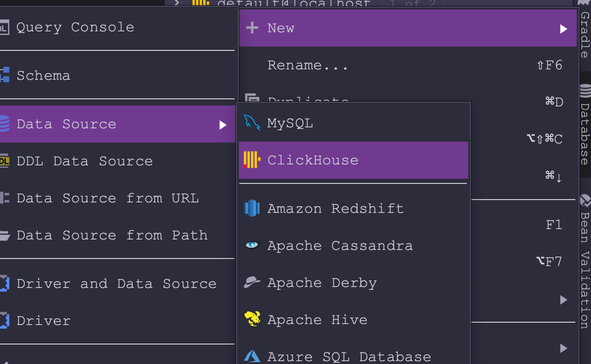Select Driver and Data Source
Image resolution: width=591 pixels, height=364 pixels.
(117, 284)
